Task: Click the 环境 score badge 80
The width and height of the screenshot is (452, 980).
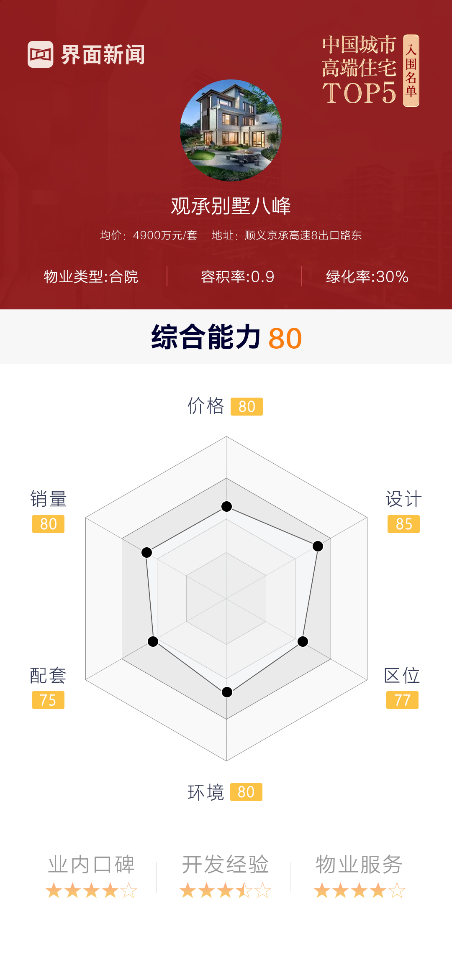Action: click(246, 792)
